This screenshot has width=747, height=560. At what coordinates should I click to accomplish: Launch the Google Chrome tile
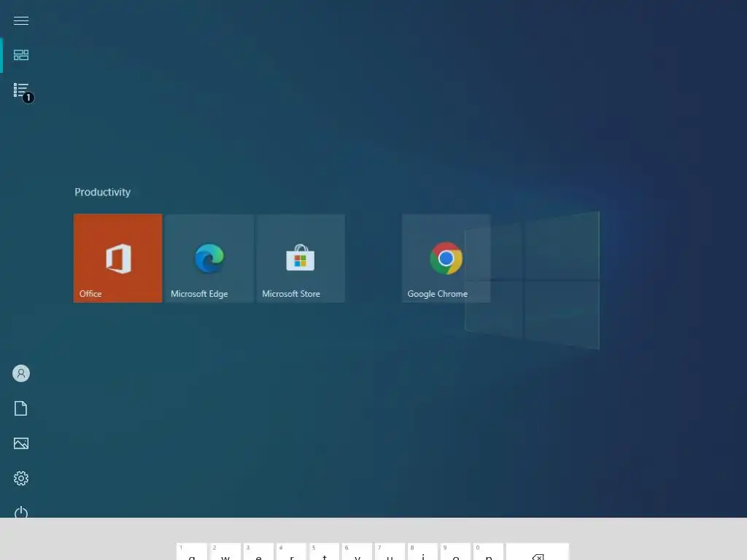coord(446,258)
